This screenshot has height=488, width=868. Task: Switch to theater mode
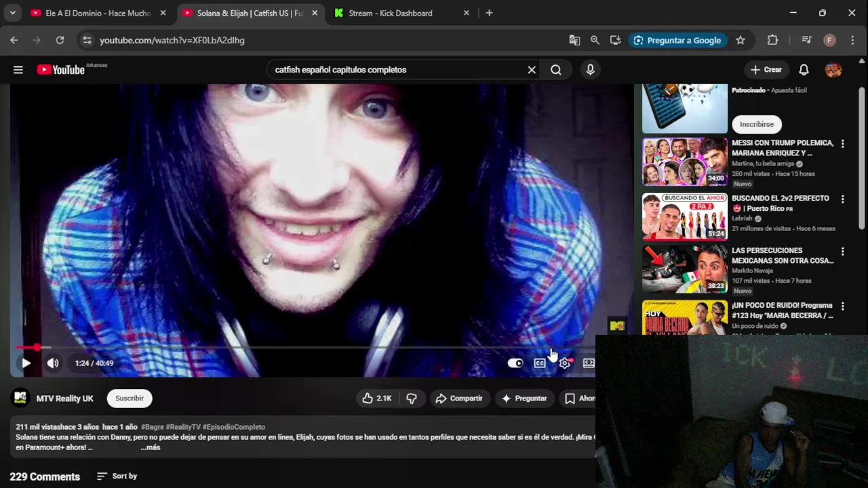589,363
